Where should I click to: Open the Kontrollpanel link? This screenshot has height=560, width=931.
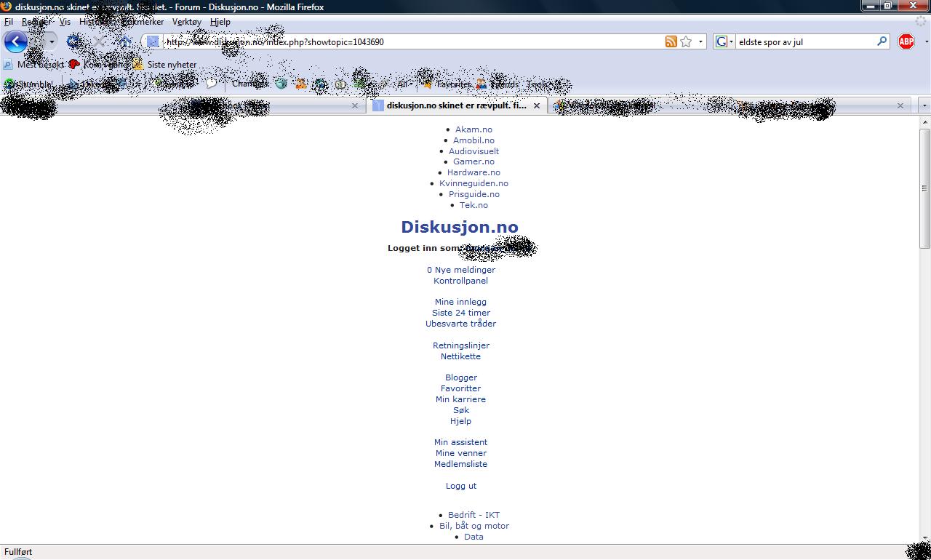tap(461, 281)
